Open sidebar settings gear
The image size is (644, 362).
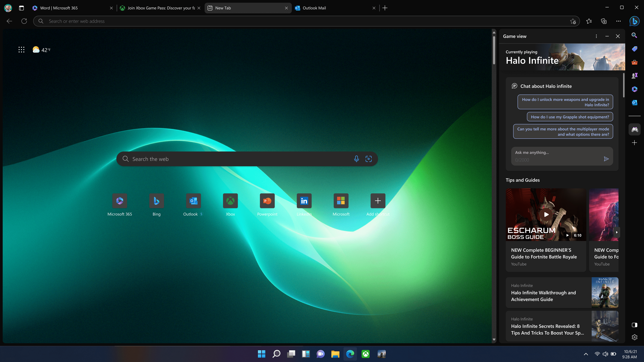(634, 337)
